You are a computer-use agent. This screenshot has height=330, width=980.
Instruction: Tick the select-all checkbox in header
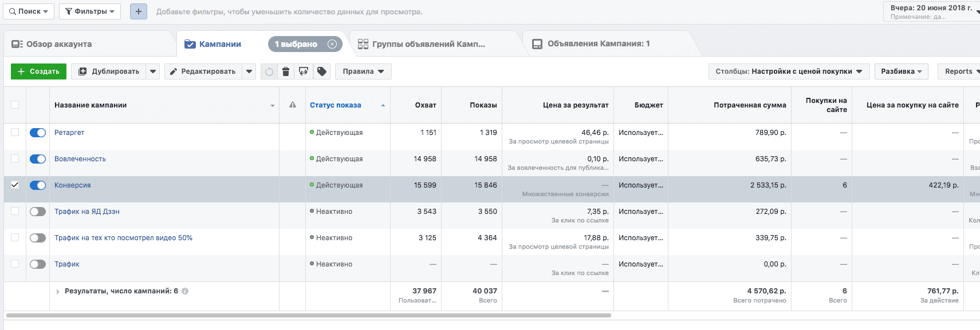[x=15, y=105]
